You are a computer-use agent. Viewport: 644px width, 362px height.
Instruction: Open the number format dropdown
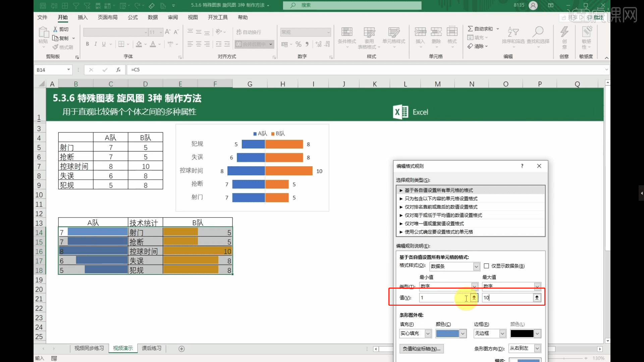tap(328, 32)
